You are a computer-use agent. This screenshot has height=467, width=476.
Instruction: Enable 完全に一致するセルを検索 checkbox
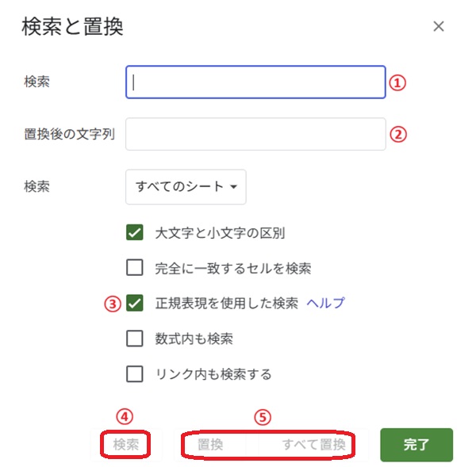pyautogui.click(x=135, y=268)
